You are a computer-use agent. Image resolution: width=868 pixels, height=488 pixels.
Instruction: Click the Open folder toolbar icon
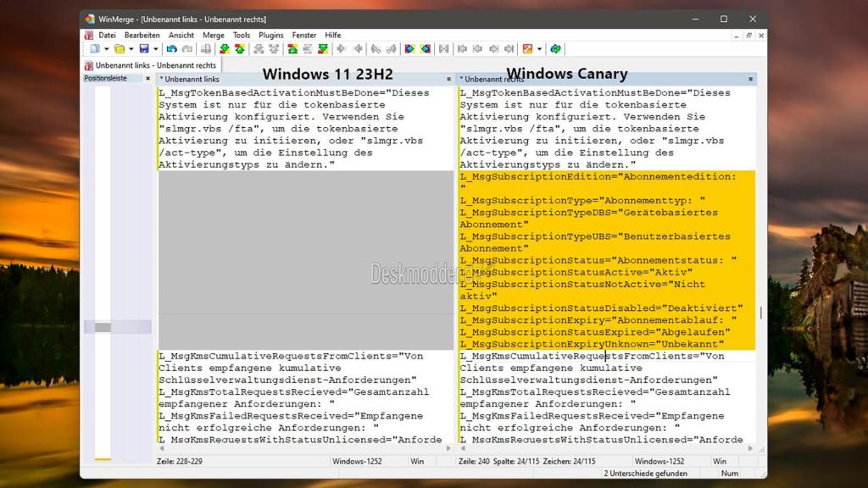(120, 48)
